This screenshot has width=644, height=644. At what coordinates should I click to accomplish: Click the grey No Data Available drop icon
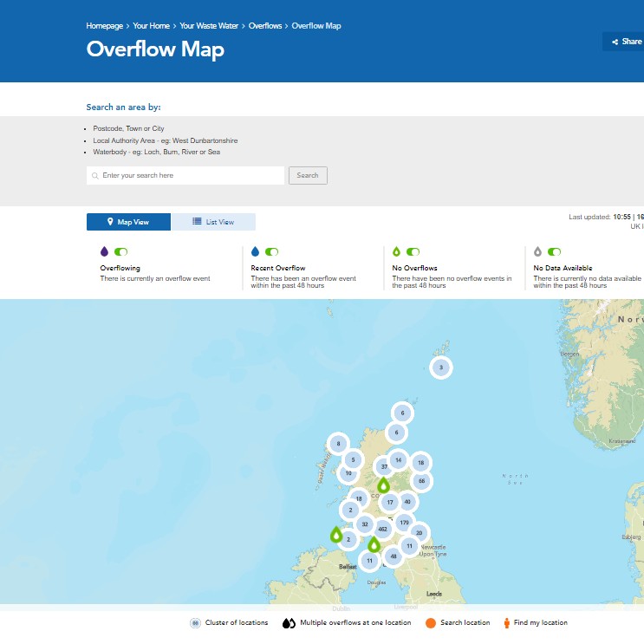point(537,251)
